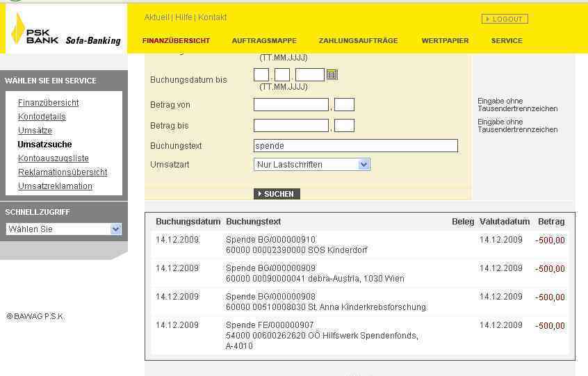Click the Kontakt header link
The width and height of the screenshot is (588, 376).
tap(213, 17)
